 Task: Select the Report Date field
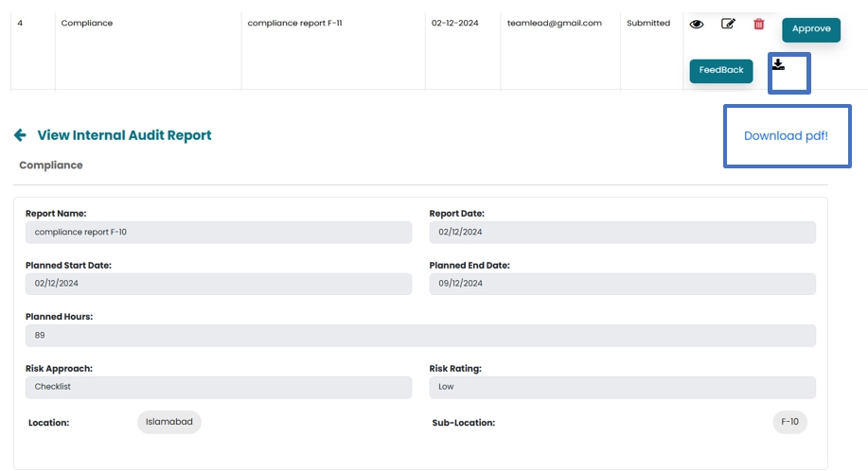coord(622,233)
